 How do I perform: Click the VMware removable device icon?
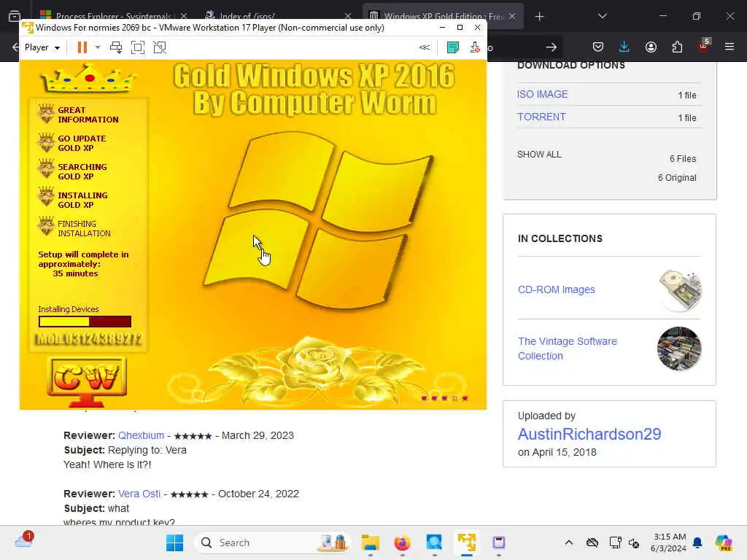[x=474, y=47]
